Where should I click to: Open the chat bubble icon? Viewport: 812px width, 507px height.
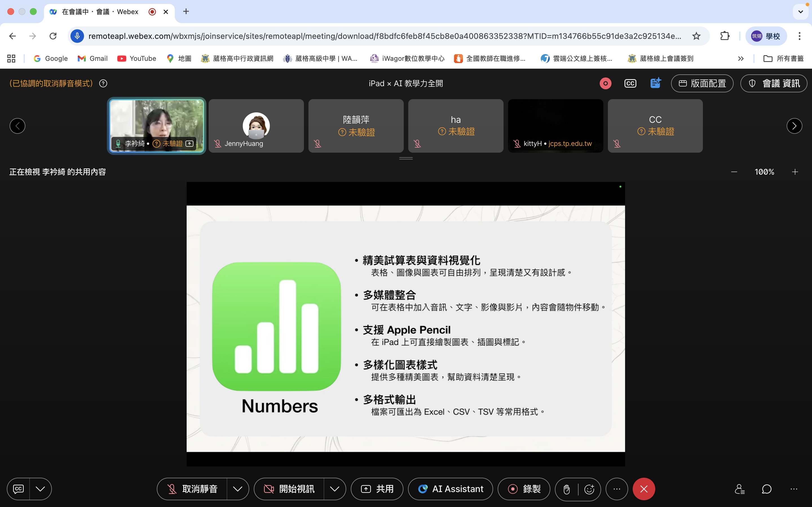pyautogui.click(x=767, y=489)
